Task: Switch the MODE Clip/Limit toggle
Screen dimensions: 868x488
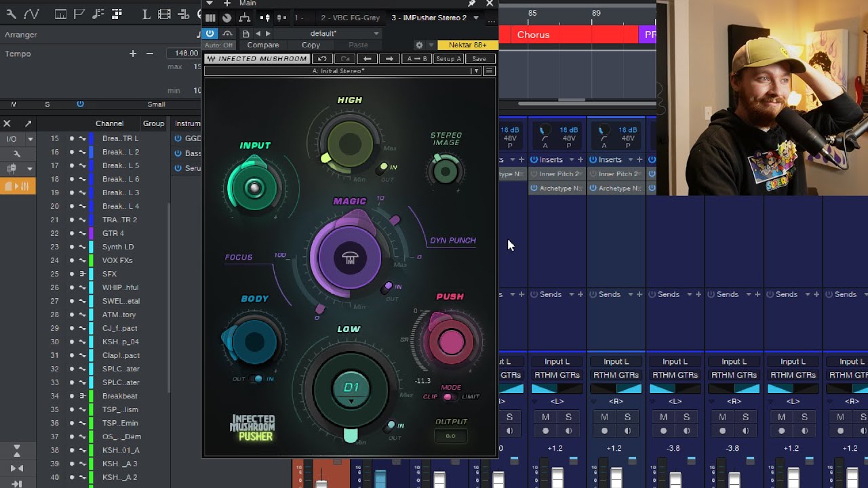Action: [450, 396]
